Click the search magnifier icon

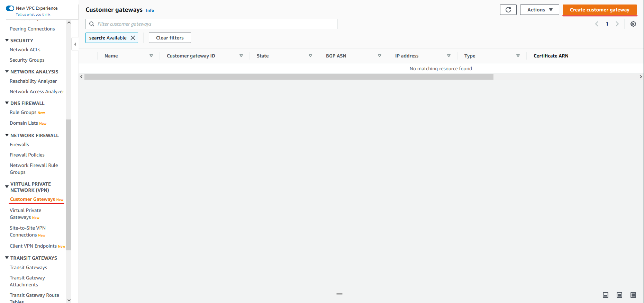click(x=92, y=24)
